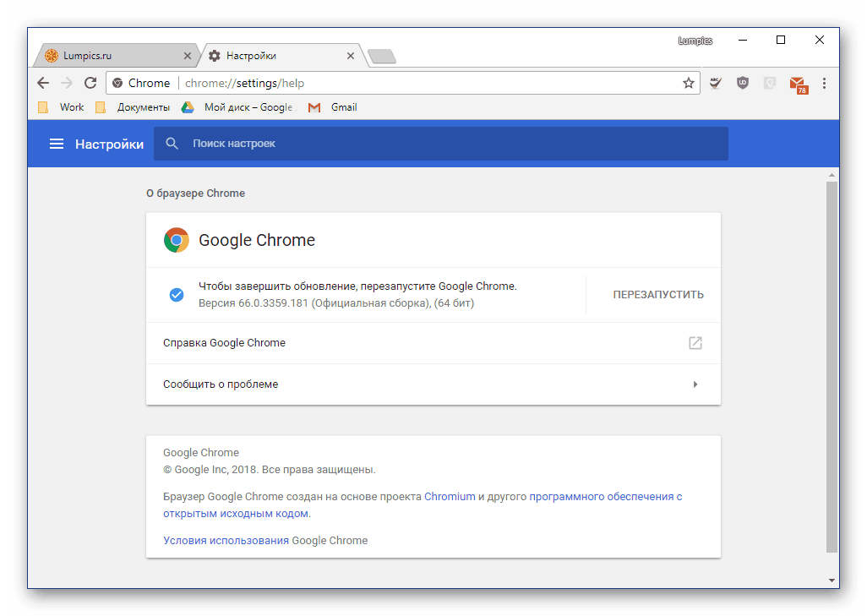867x616 pixels.
Task: Open the Документы bookmark folder
Action: pyautogui.click(x=134, y=107)
